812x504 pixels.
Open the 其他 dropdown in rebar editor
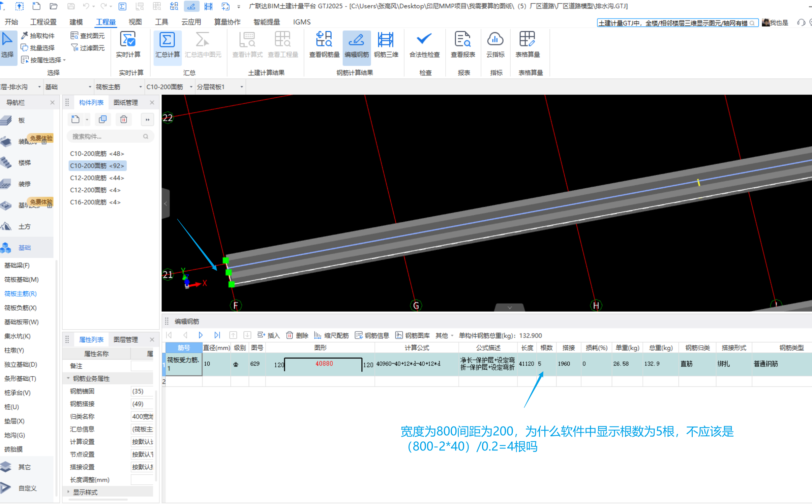pos(444,335)
